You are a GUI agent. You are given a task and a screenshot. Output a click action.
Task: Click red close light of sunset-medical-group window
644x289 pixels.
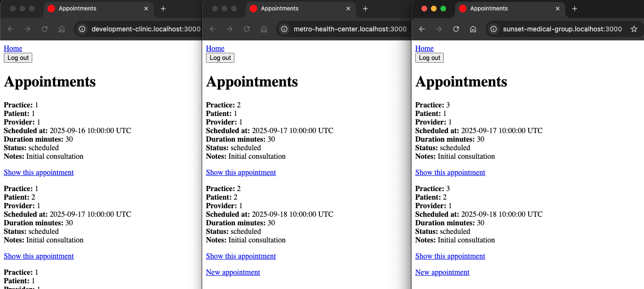click(424, 9)
